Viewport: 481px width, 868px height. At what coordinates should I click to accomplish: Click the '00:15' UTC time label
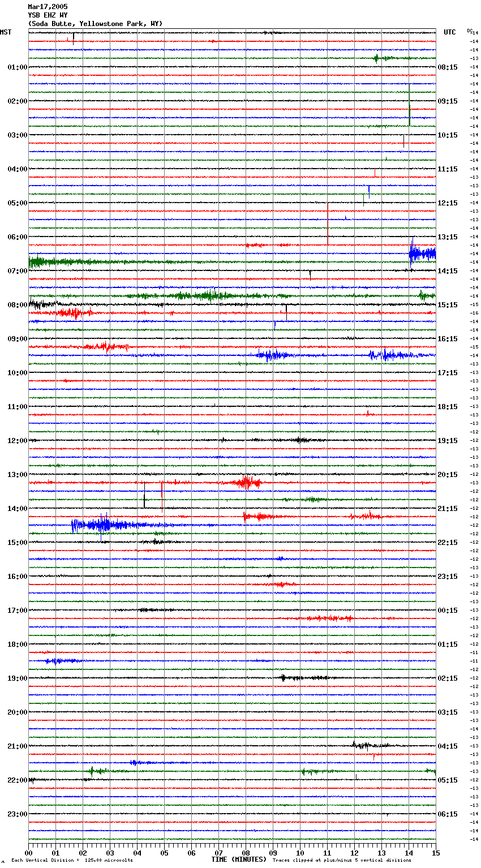click(x=448, y=611)
